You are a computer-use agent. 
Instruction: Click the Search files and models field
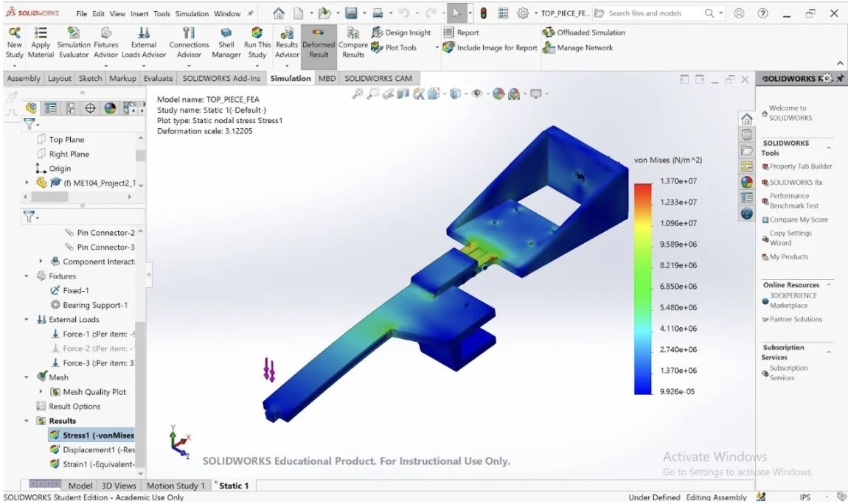click(654, 13)
